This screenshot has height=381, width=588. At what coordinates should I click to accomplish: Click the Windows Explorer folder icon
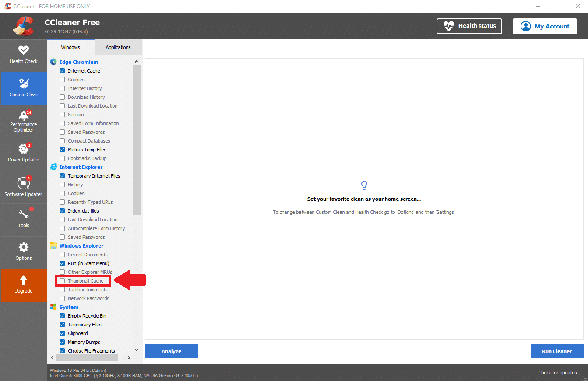(x=54, y=246)
